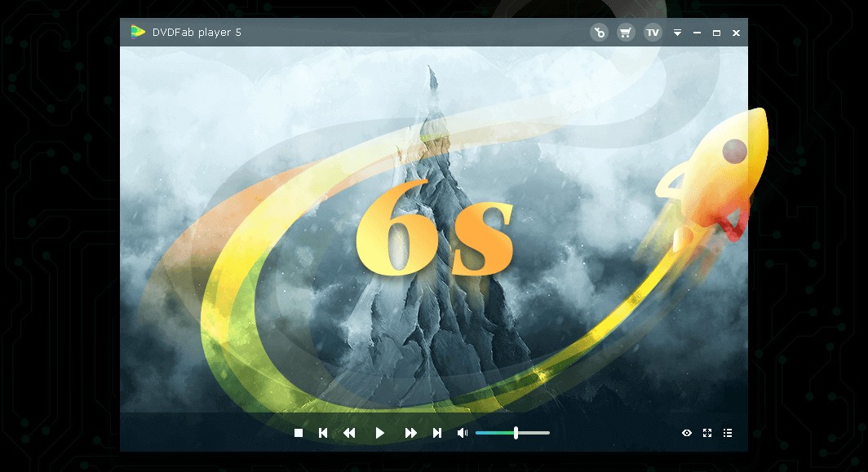Viewport: 868px width, 472px height.
Task: Click the speaker volume icon
Action: pyautogui.click(x=462, y=433)
